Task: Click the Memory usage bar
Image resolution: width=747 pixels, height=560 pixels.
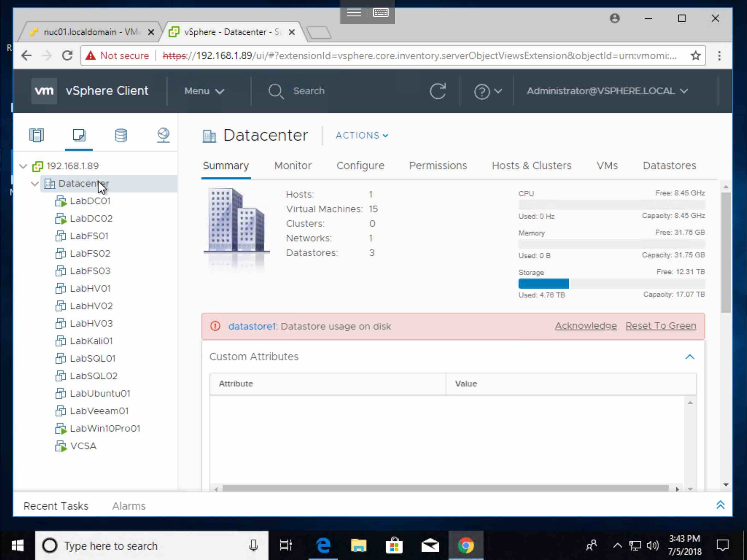Action: pos(612,244)
